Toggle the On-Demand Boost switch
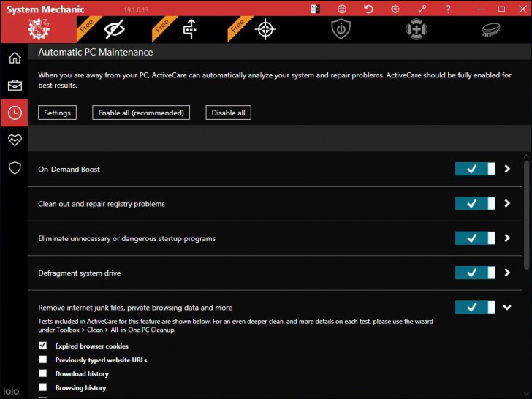 coord(475,169)
